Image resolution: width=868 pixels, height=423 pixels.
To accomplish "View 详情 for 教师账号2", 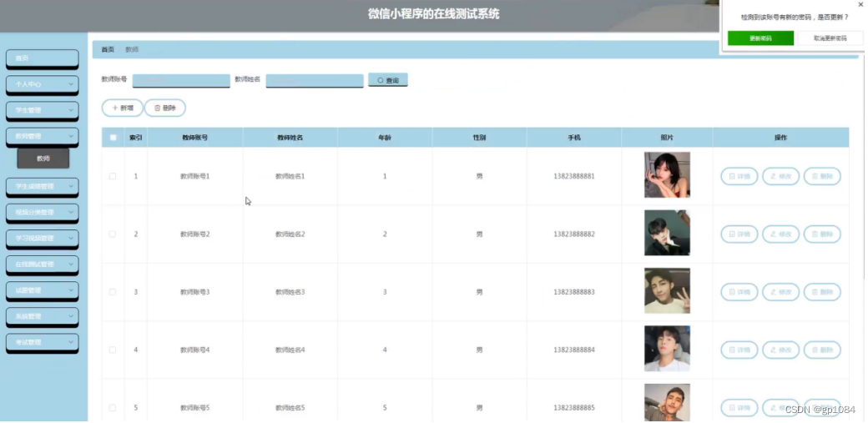I will [x=739, y=234].
